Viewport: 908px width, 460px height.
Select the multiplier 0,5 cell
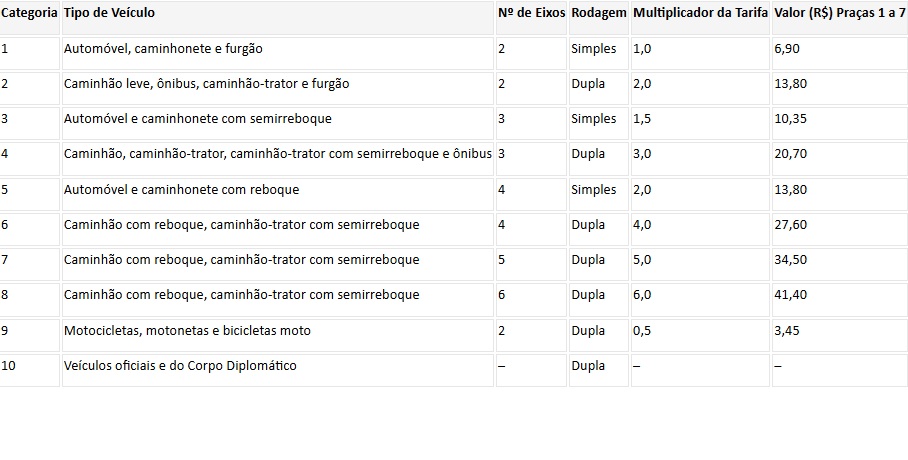(700, 335)
